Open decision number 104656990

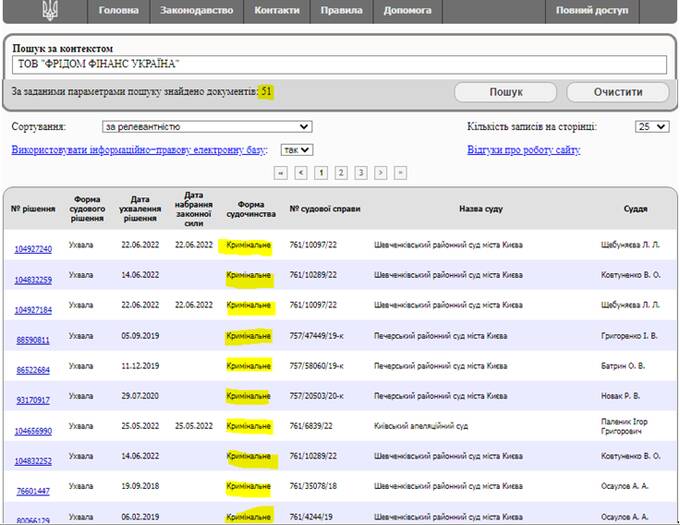[x=33, y=431]
